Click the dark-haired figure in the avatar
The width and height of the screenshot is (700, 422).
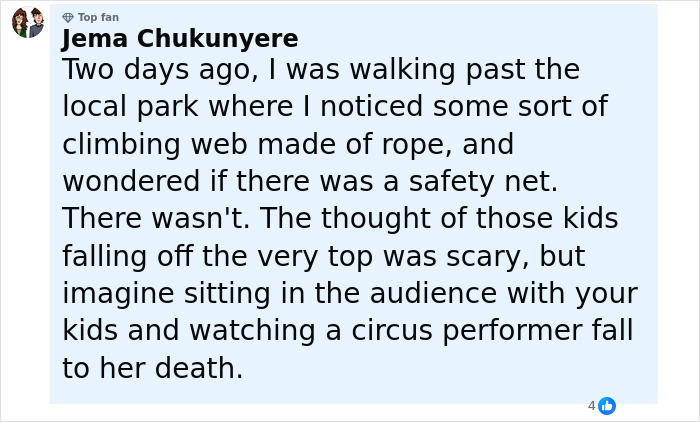tap(36, 22)
